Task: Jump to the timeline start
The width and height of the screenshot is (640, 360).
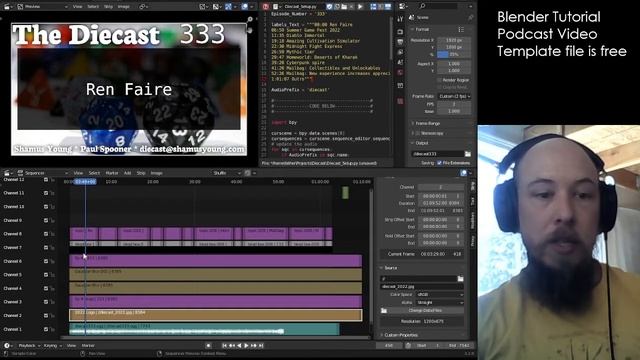Action: pos(224,345)
